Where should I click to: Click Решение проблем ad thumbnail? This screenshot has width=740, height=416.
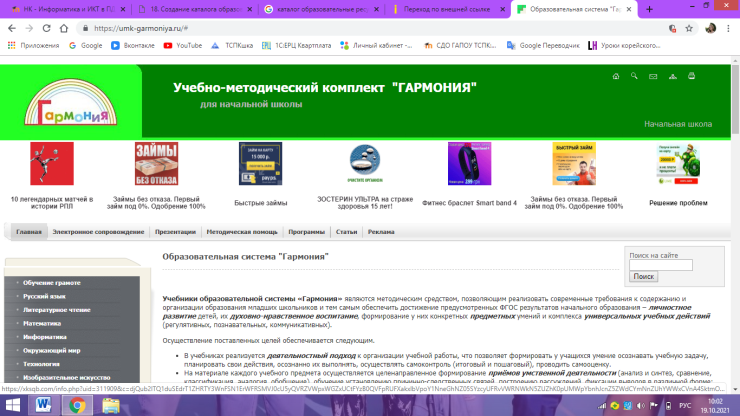pyautogui.click(x=678, y=163)
